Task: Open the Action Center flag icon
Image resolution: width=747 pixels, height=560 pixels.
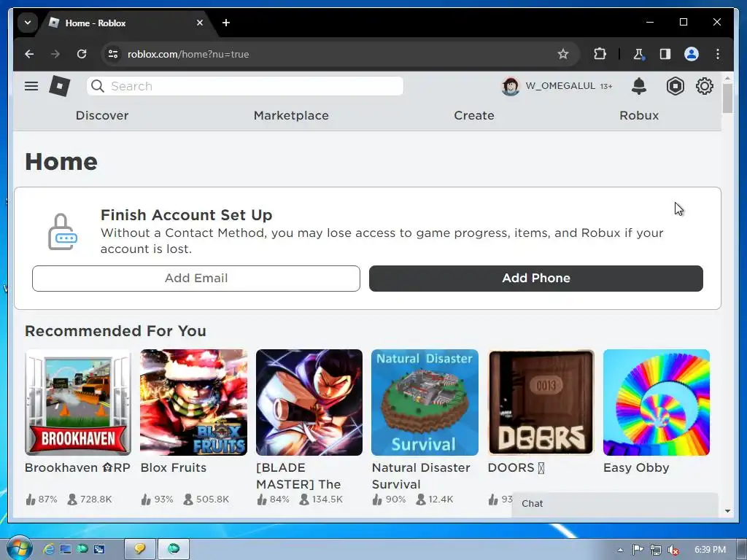Action: coord(638,550)
